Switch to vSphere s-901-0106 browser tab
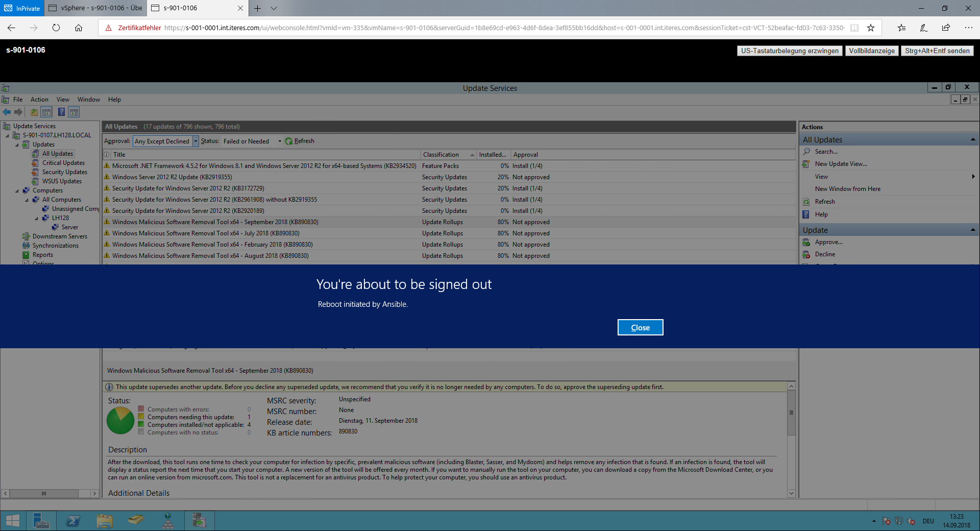This screenshot has height=531, width=980. click(95, 8)
